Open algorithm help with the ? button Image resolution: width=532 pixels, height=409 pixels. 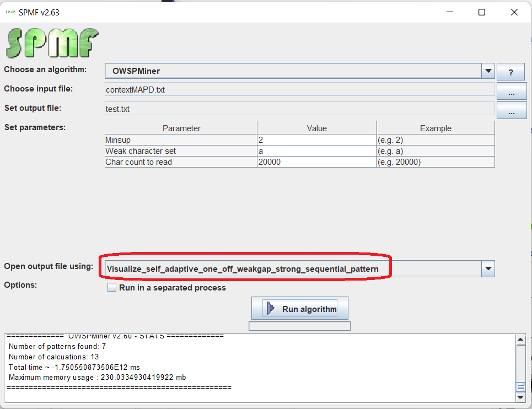pos(510,72)
